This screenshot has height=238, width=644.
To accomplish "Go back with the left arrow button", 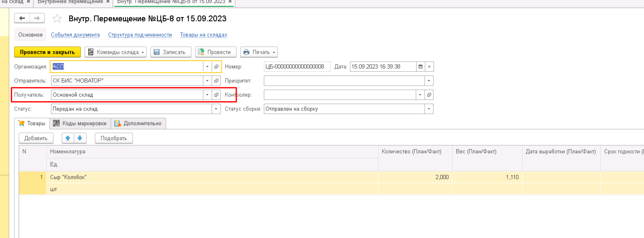I will (22, 18).
